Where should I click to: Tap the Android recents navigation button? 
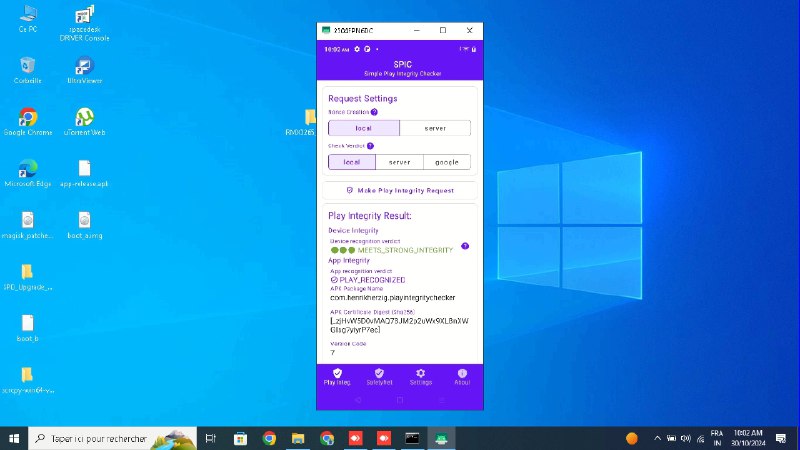pos(442,401)
